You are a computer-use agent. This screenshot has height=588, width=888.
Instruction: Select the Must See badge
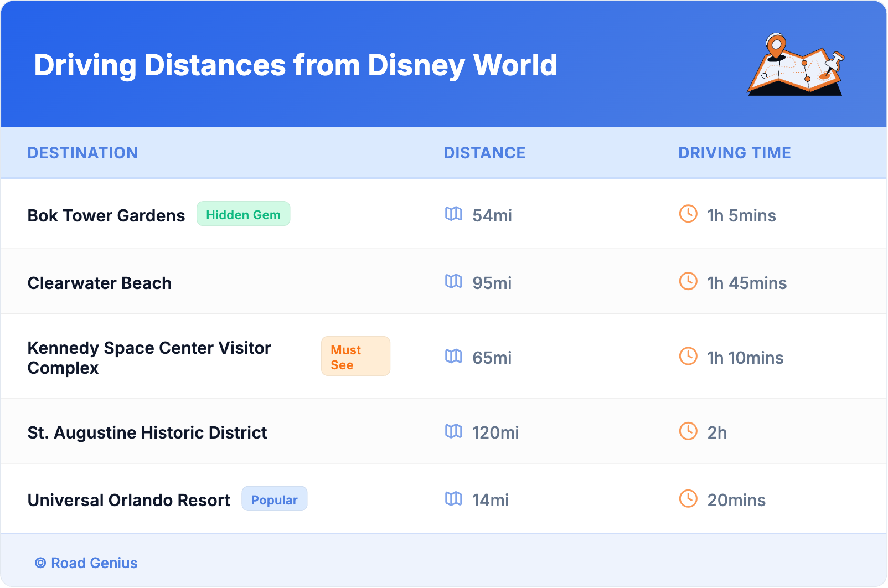coord(355,357)
